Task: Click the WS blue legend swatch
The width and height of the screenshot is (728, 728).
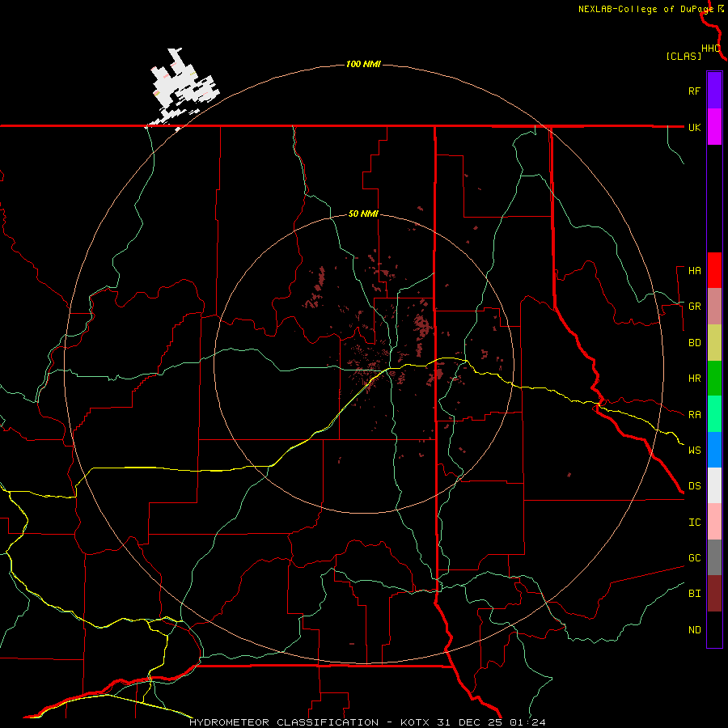Action: pyautogui.click(x=714, y=450)
